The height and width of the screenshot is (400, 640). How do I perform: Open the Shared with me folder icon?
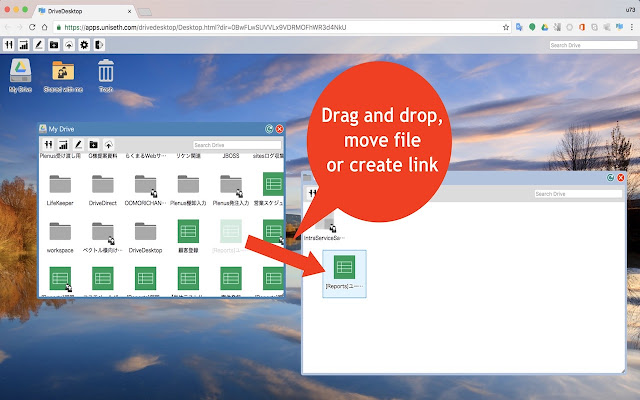63,75
